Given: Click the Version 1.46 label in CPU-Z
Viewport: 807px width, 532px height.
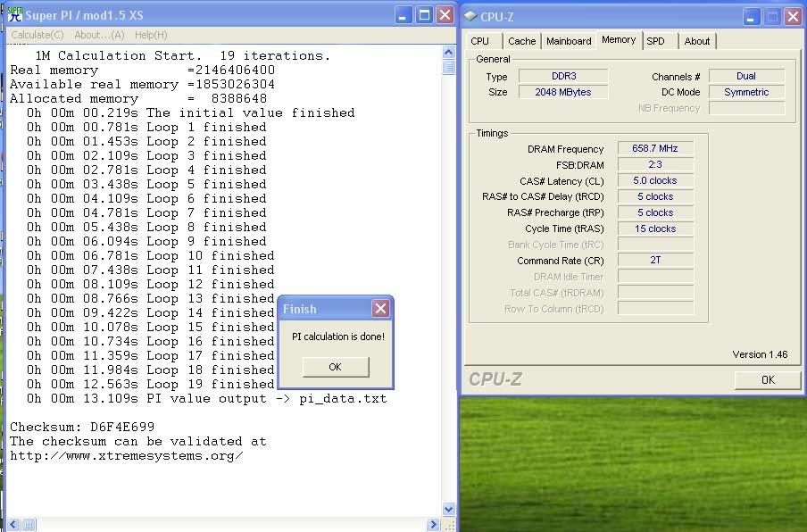Looking at the screenshot, I should 760,354.
